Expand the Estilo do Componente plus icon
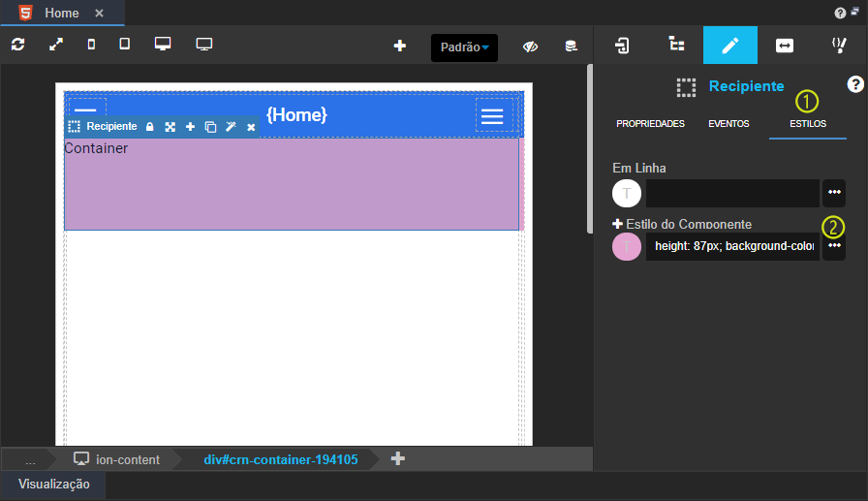The width and height of the screenshot is (868, 501). pos(617,224)
